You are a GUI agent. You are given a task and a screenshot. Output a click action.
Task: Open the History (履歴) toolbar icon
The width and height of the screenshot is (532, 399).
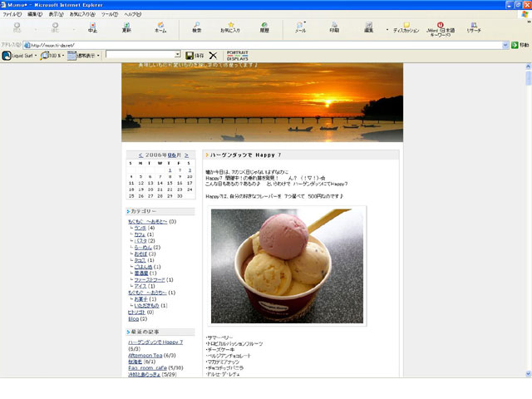[264, 25]
